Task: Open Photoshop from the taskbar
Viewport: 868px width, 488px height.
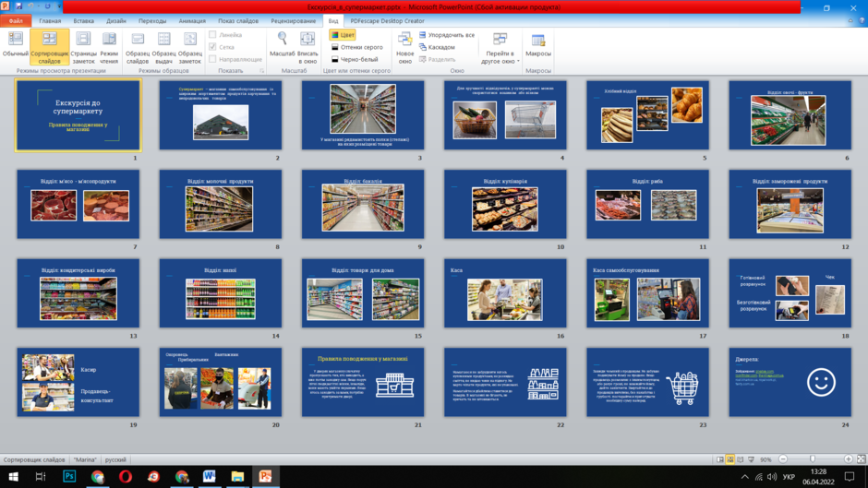Action: (x=69, y=476)
